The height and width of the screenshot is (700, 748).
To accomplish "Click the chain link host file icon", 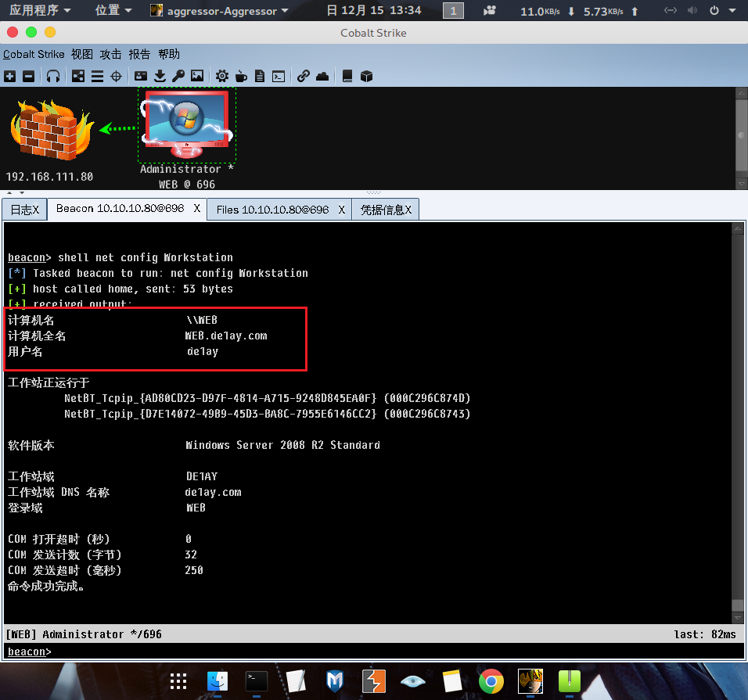I will [x=304, y=77].
